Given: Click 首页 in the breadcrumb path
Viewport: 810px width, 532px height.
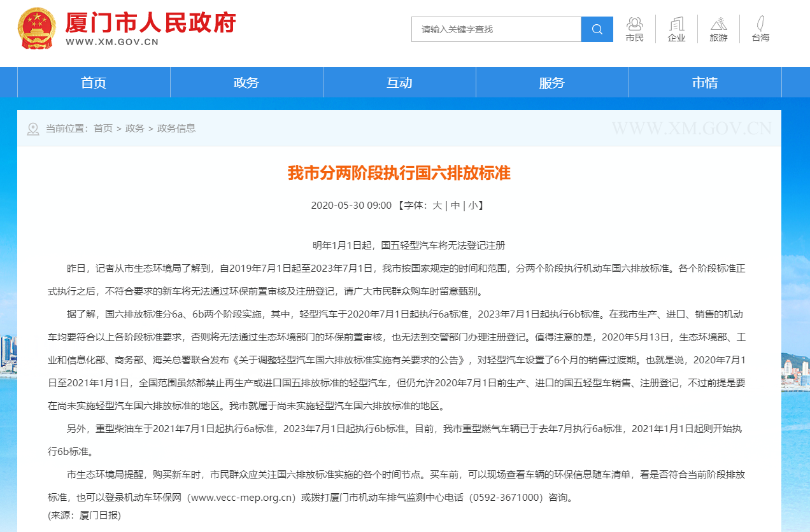Looking at the screenshot, I should [x=103, y=129].
